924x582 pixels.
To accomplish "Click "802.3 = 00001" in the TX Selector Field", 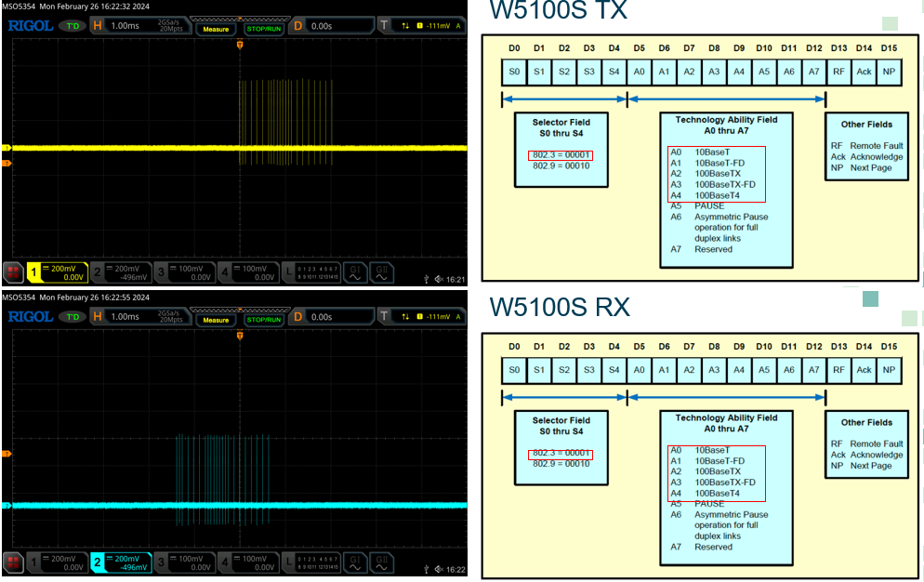I will click(x=561, y=155).
